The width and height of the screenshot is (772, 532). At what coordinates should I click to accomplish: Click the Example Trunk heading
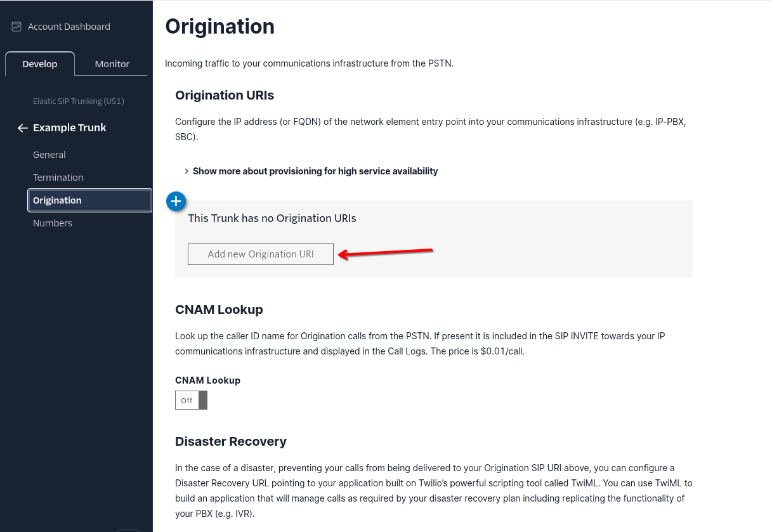(70, 128)
